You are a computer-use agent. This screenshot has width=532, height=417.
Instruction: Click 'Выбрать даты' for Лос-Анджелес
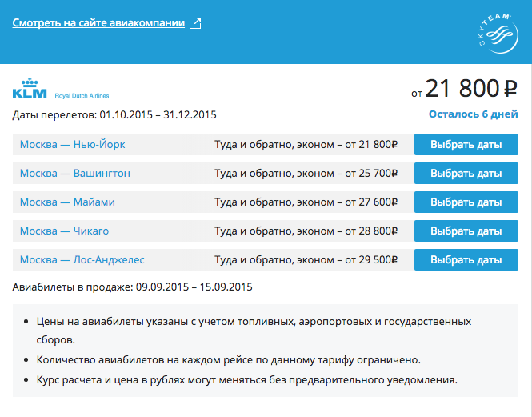pyautogui.click(x=466, y=260)
